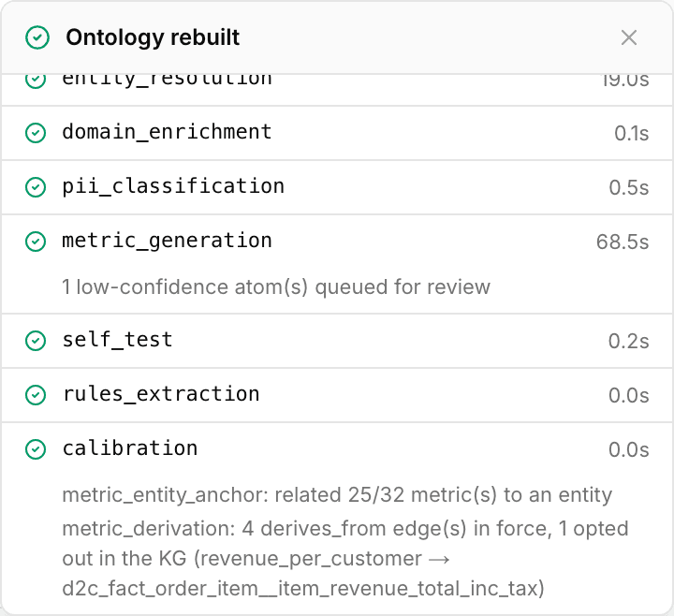Click the 68.5s duration for metric_generation
Viewport: 674px width, 616px height.
pyautogui.click(x=622, y=242)
